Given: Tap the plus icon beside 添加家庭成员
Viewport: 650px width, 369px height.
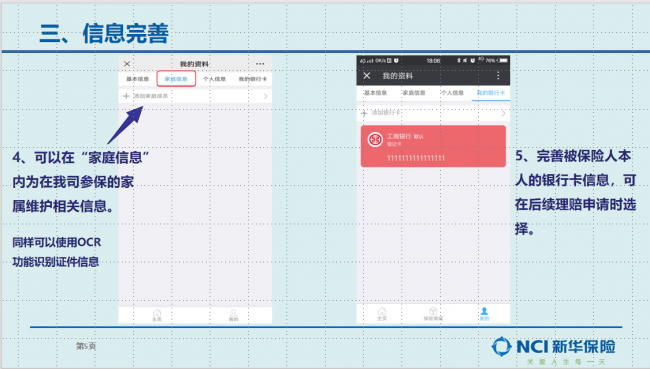Looking at the screenshot, I should tap(126, 96).
